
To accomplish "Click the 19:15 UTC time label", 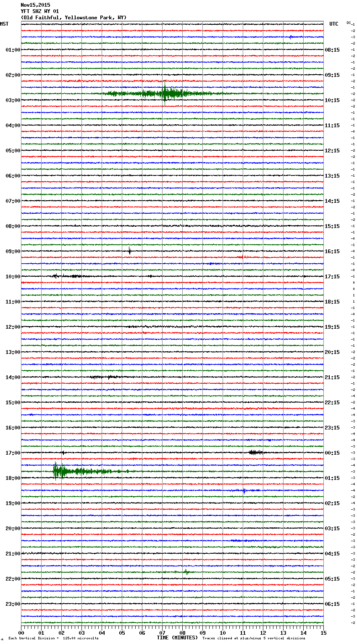I will 332,327.
